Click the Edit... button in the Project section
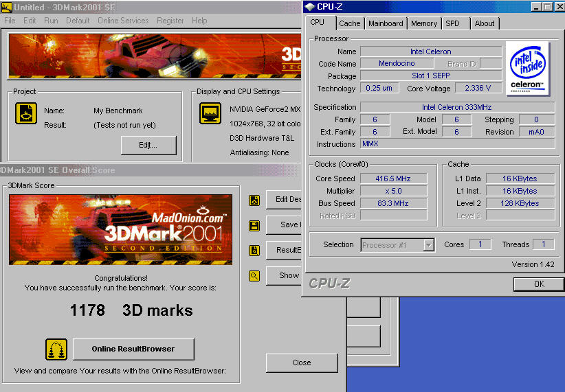 [148, 145]
